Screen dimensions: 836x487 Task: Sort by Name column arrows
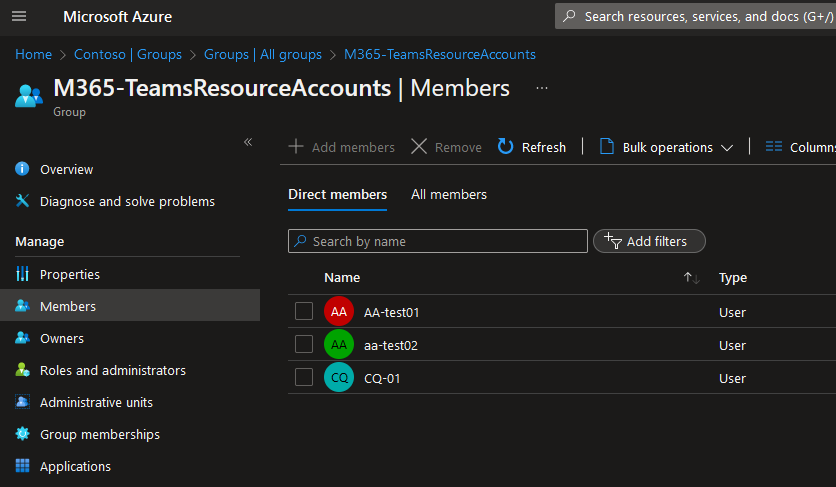coord(692,278)
